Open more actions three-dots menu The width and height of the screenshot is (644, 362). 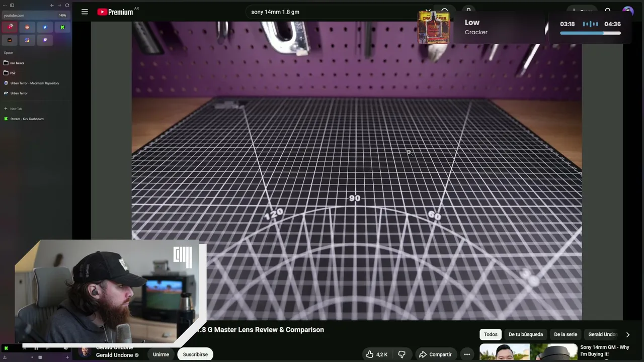(467, 354)
